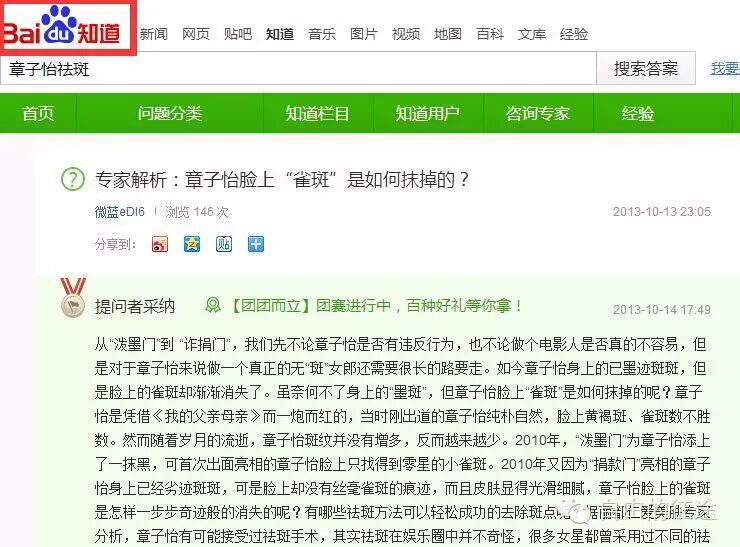Go to 百科 in top navigation
This screenshot has width=740, height=547.
(490, 34)
